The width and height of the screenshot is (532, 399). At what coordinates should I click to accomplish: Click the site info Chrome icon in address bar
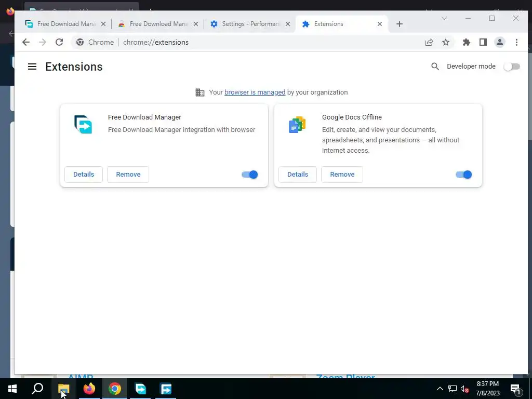(x=80, y=43)
